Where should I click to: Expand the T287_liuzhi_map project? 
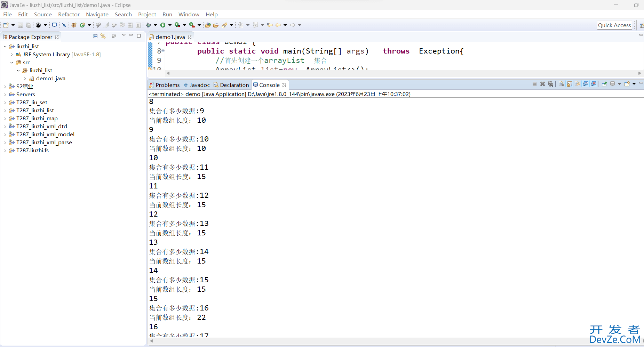click(5, 119)
